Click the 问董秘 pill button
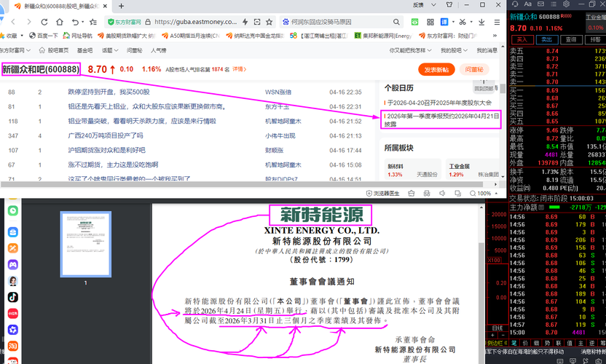This screenshot has height=364, width=606. point(474,70)
